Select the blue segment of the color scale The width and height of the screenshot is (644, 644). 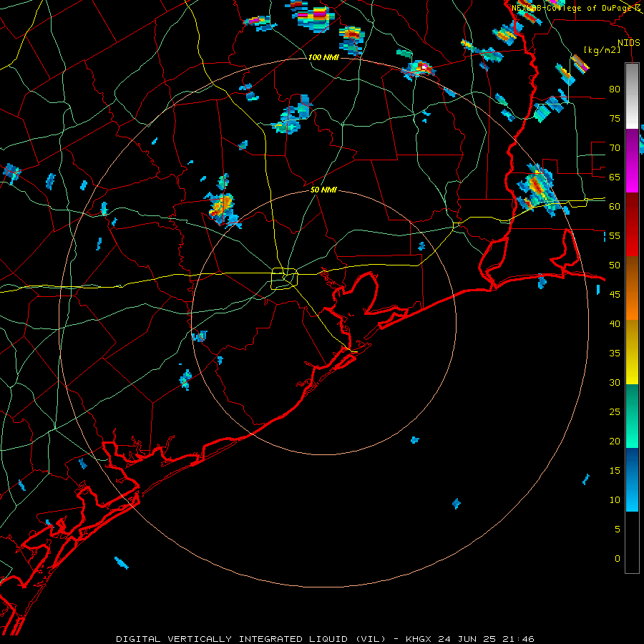[632, 479]
